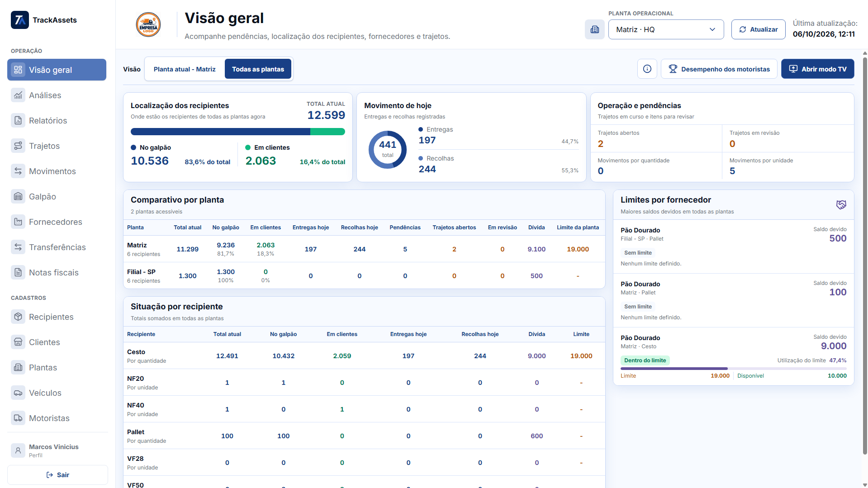868x488 pixels.
Task: Open Fornecedores icon in sidebar
Action: [x=18, y=222]
